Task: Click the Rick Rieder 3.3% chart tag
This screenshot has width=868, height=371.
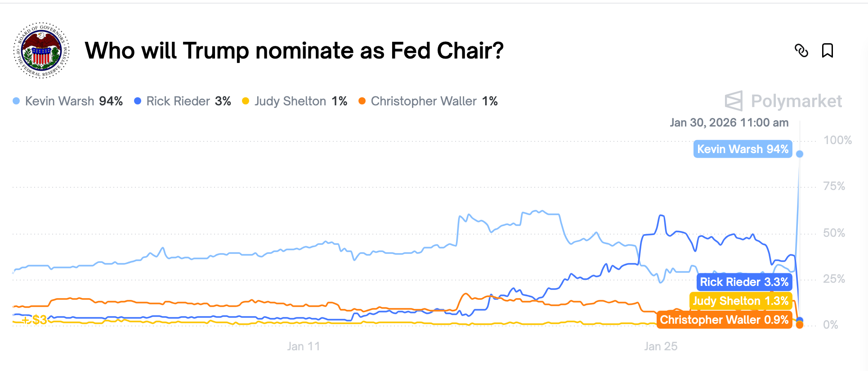Action: (x=744, y=282)
